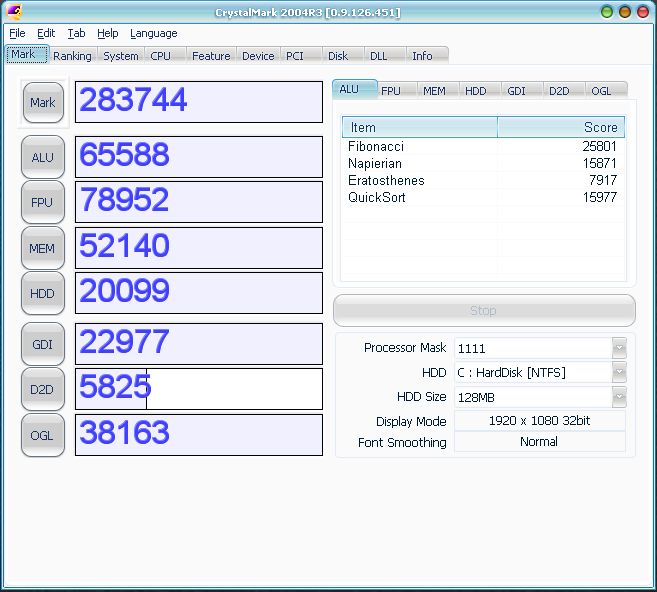The height and width of the screenshot is (592, 657).
Task: Click the Stop button
Action: tap(484, 310)
